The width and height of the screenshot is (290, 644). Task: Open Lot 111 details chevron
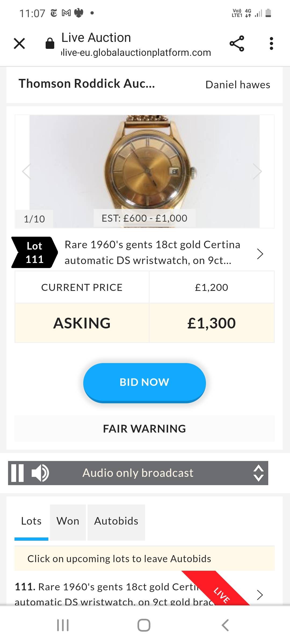click(x=260, y=254)
